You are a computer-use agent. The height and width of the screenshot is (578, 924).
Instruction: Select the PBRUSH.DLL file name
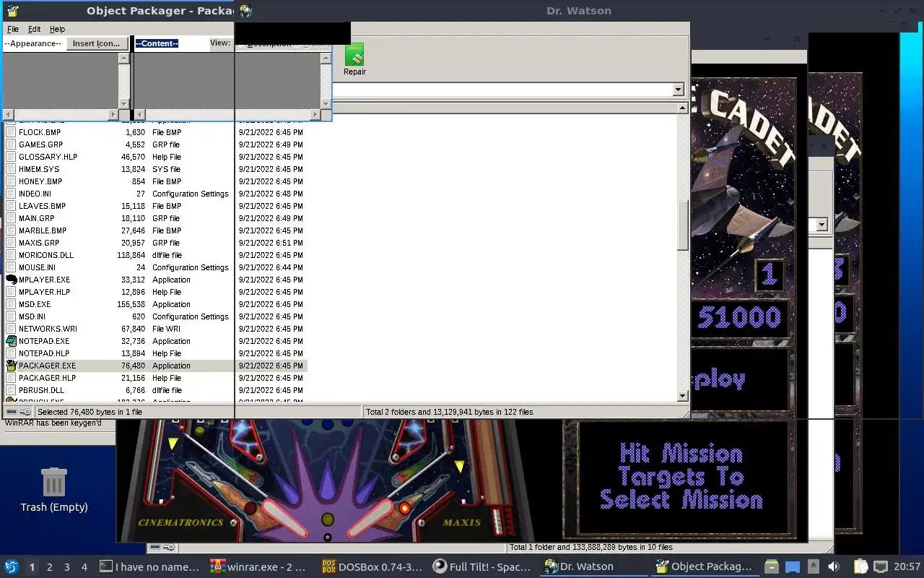click(x=41, y=390)
